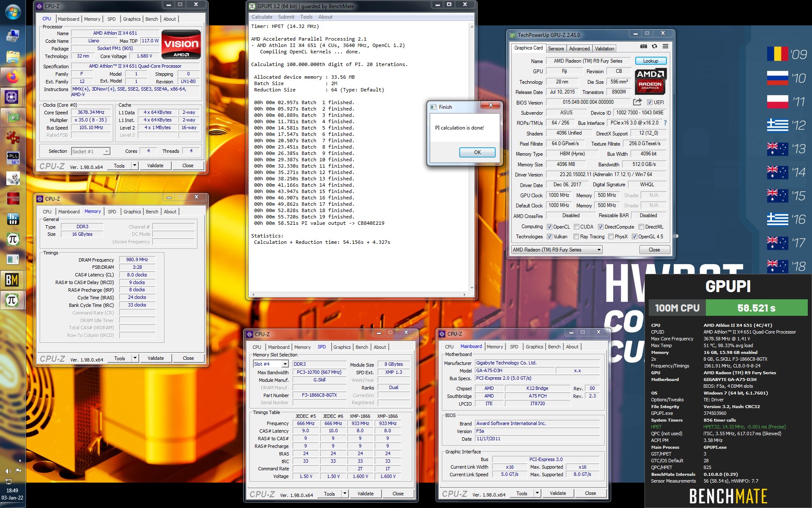812x508 pixels.
Task: Take a GPU-Z screenshot with the camera icon
Action: click(643, 46)
